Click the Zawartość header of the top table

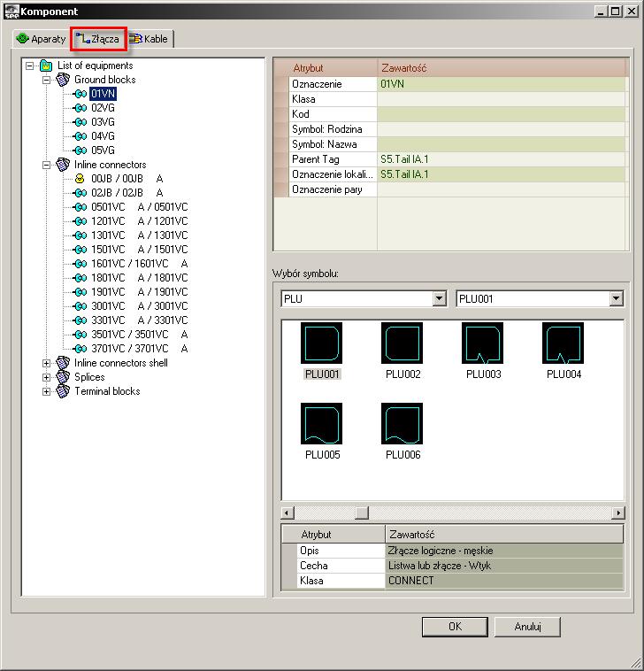[502, 68]
